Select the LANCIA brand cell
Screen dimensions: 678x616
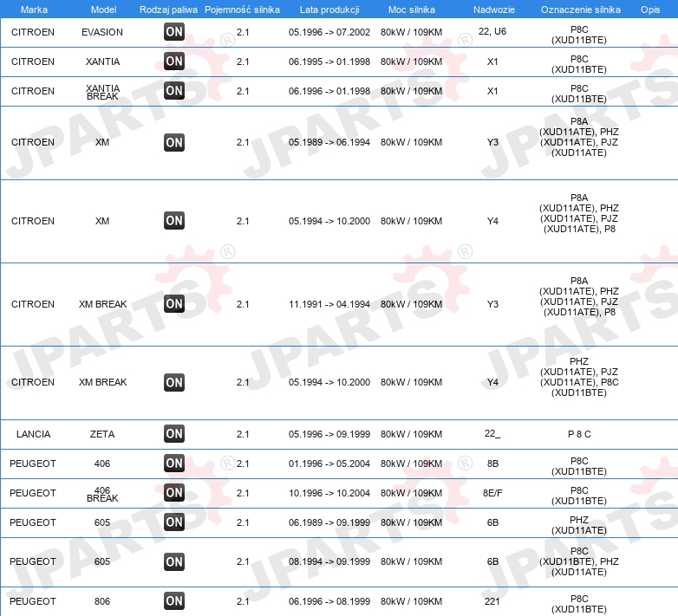33,434
